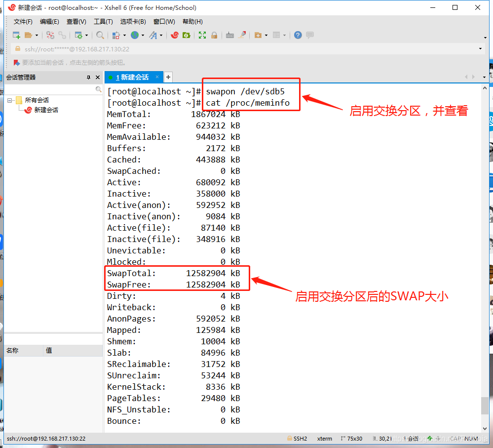Expand the layout panel dropdown arrow
Image resolution: width=493 pixels, height=448 pixels.
(x=285, y=35)
